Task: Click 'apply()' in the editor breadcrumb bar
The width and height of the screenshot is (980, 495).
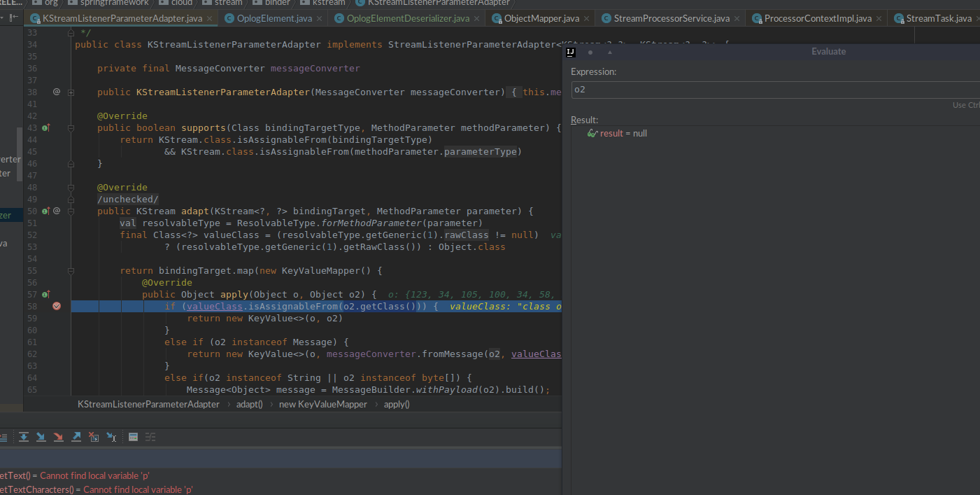Action: pos(397,404)
